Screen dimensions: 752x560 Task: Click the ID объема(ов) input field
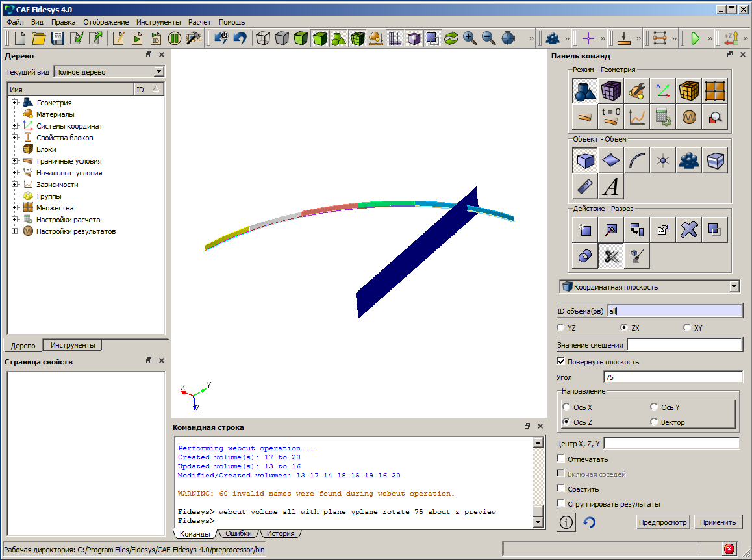tap(675, 311)
